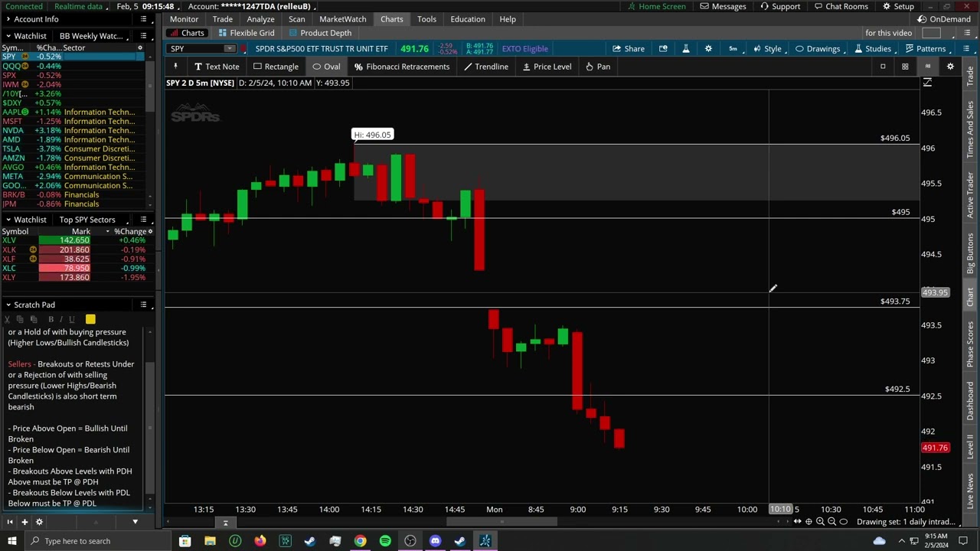Expand the Drawings dropdown
980x551 pixels.
[818, 49]
